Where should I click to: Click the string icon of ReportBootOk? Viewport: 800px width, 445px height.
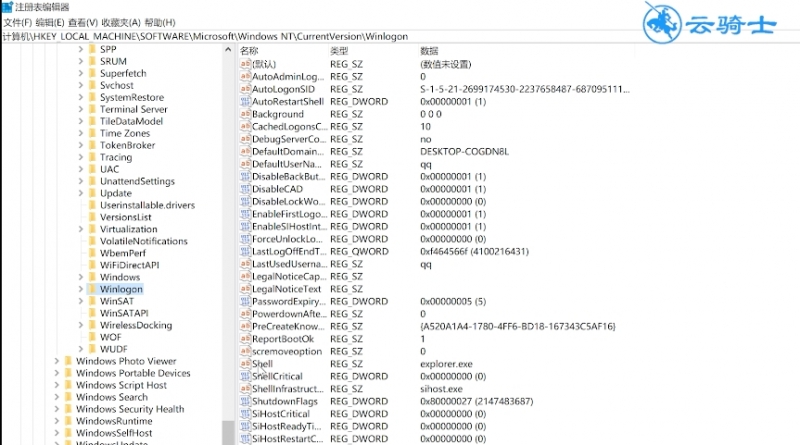245,339
